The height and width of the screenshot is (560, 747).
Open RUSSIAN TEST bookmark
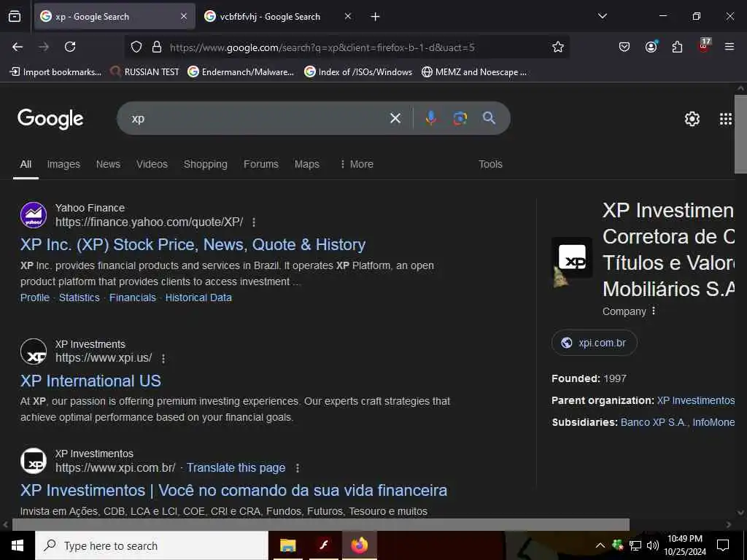(x=145, y=72)
